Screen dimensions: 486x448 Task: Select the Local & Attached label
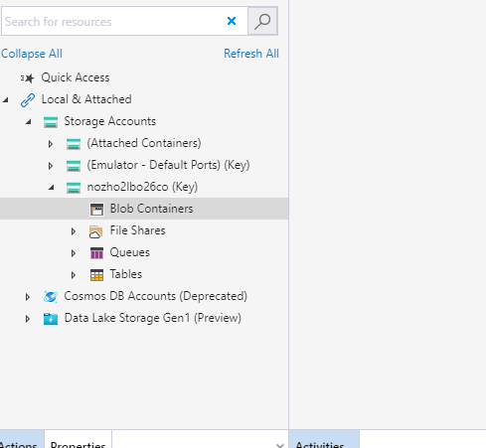[x=86, y=99]
